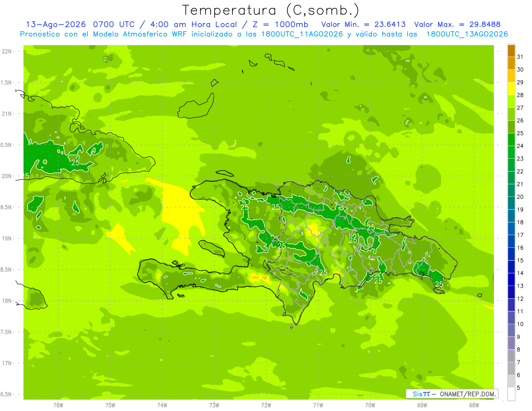The height and width of the screenshot is (411, 532).
Task: Click the '13' colorbar scale label
Action: click(x=520, y=286)
